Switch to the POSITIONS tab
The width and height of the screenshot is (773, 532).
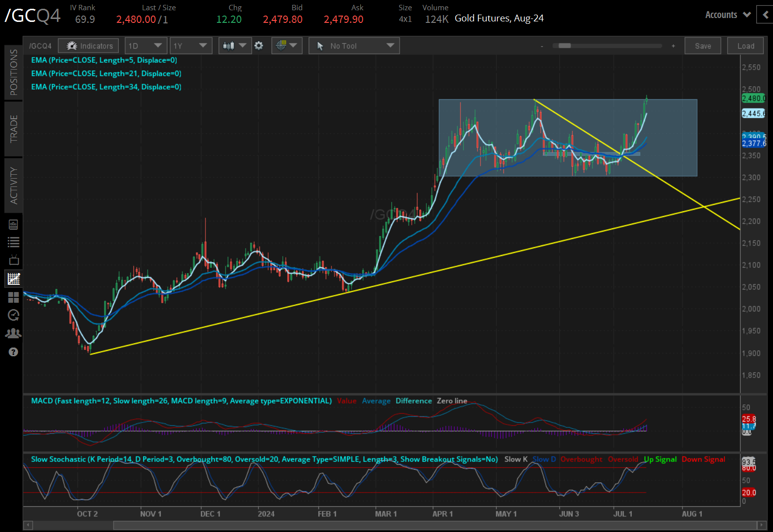click(14, 72)
